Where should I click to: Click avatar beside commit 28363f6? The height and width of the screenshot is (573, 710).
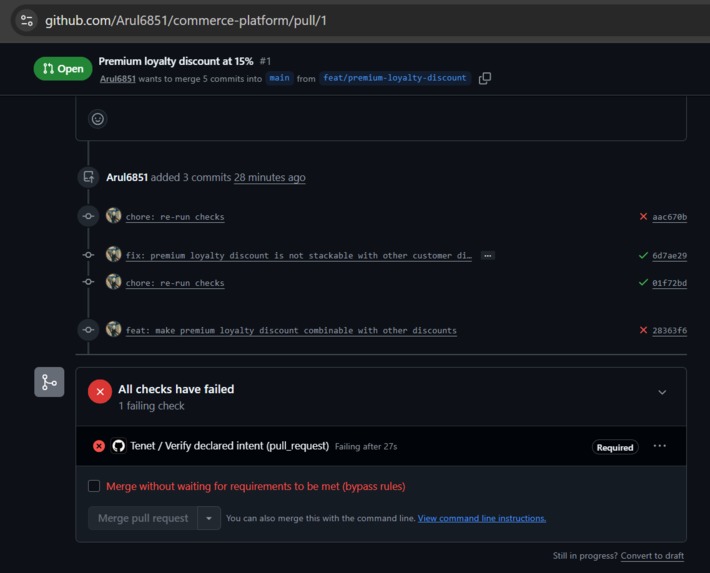click(x=114, y=329)
